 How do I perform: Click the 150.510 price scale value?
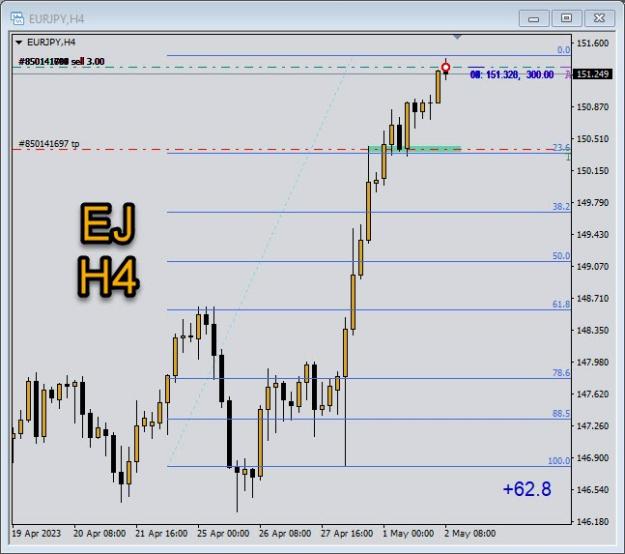(x=593, y=139)
